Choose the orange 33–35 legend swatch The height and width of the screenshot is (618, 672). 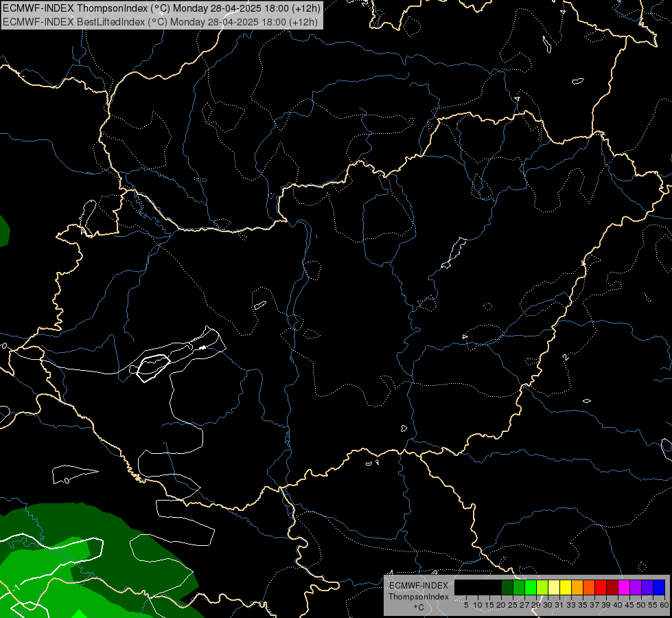pyautogui.click(x=577, y=588)
